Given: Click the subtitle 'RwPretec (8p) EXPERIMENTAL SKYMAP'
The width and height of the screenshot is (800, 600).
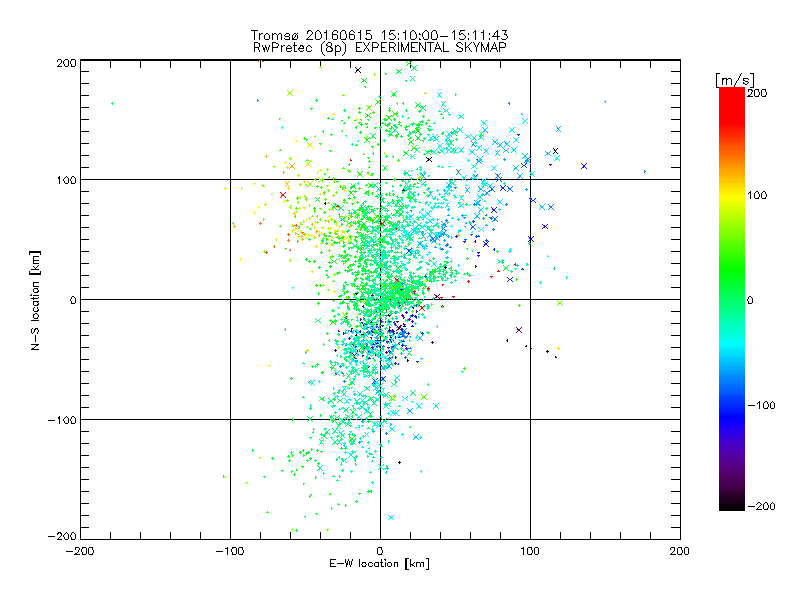Looking at the screenshot, I should 380,48.
